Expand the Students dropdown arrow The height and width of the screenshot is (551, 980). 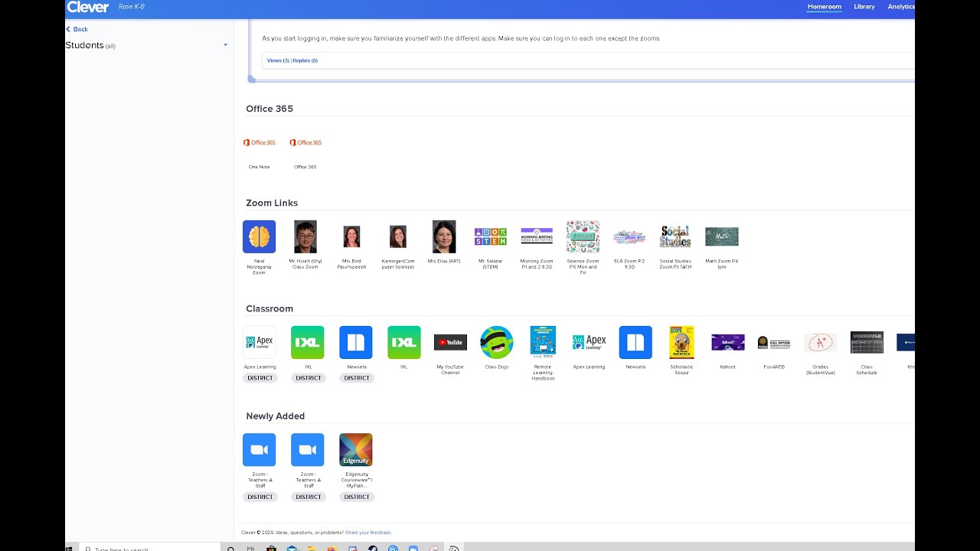pyautogui.click(x=225, y=45)
